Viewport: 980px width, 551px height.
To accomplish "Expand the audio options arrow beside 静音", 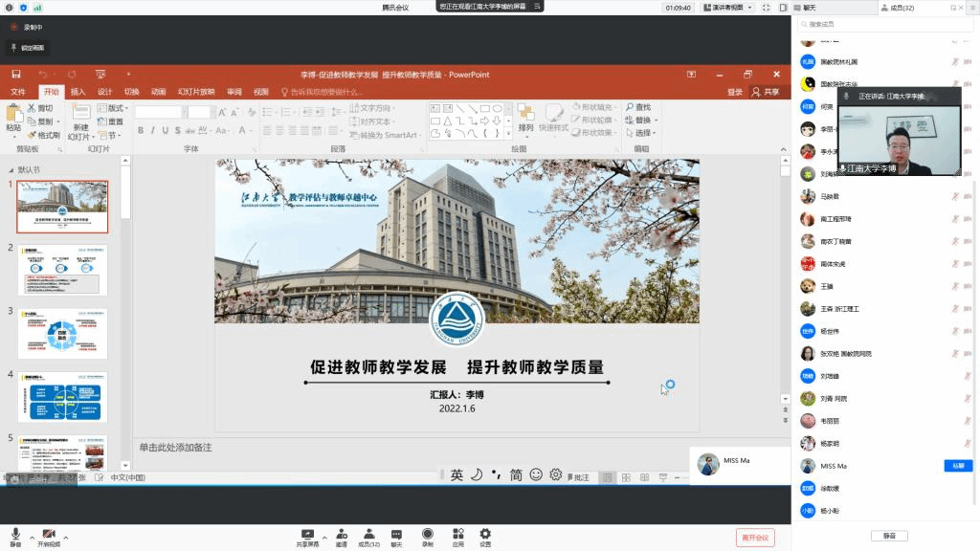I will pos(32,538).
